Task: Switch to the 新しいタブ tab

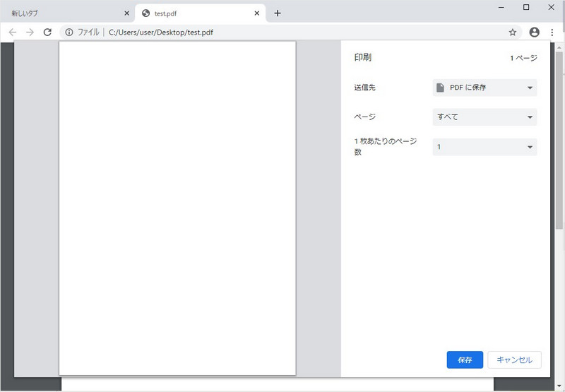Action: (x=67, y=13)
